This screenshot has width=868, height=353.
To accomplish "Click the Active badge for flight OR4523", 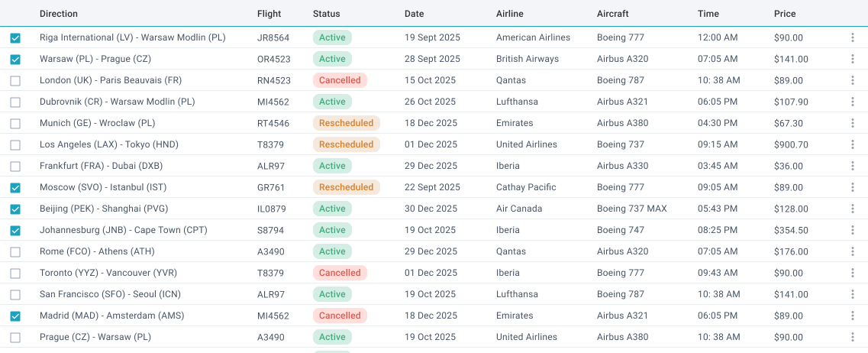I will click(332, 59).
